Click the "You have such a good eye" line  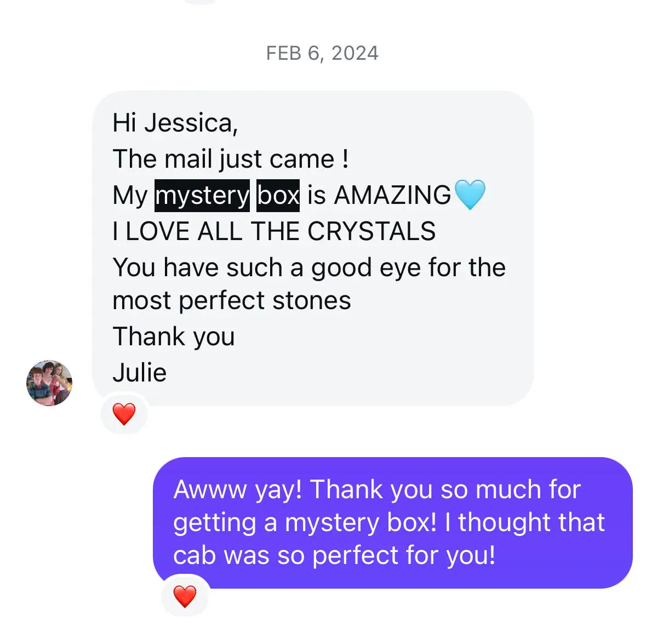pyautogui.click(x=308, y=267)
